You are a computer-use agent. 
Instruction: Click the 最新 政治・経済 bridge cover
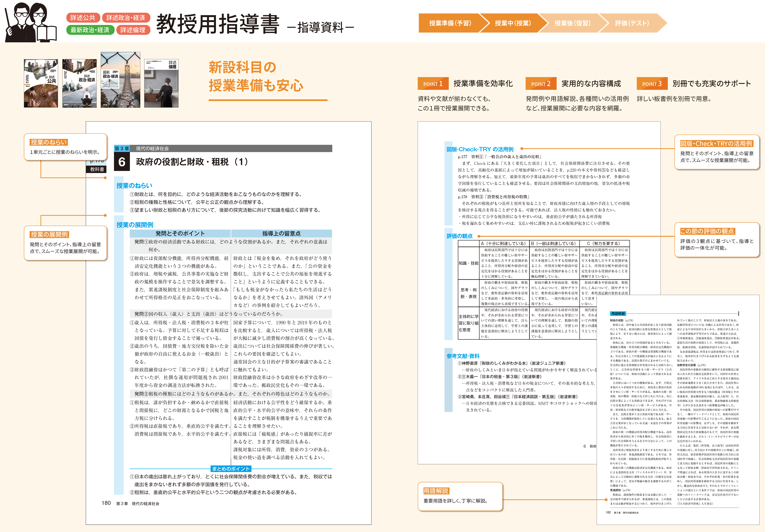pos(120,80)
